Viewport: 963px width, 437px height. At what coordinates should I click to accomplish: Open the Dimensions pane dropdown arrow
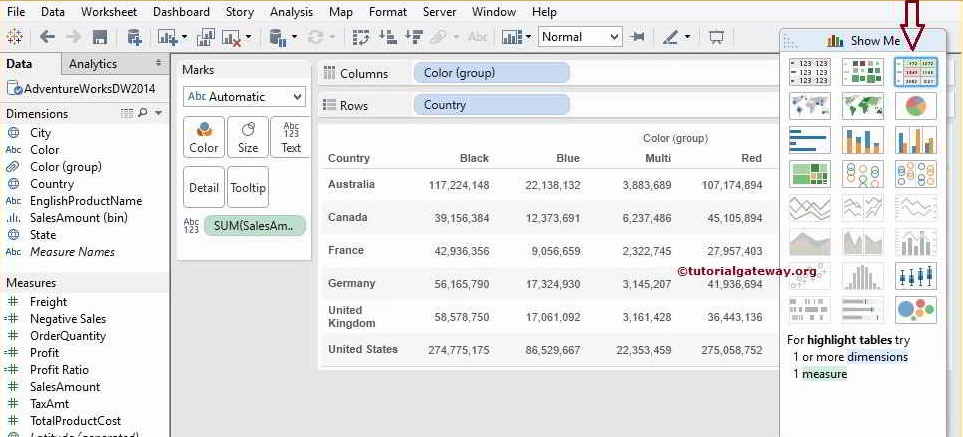click(158, 113)
